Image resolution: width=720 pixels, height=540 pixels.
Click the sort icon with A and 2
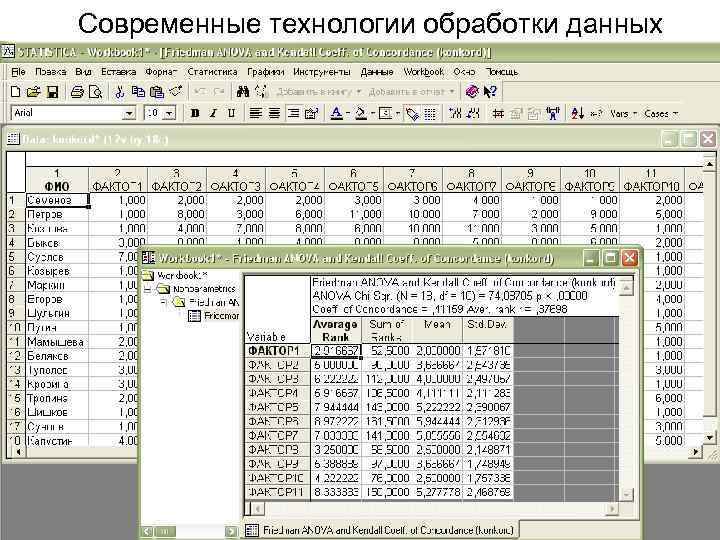(x=577, y=113)
